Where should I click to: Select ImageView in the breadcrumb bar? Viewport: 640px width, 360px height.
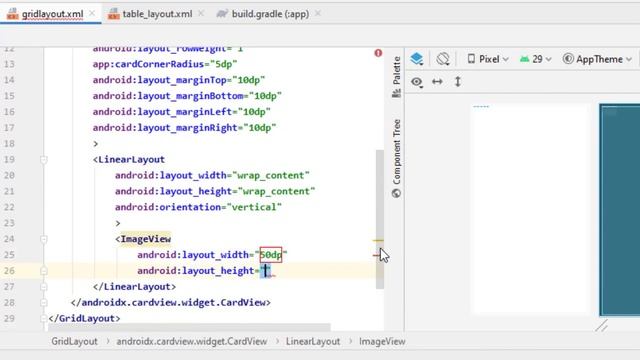[x=382, y=342]
